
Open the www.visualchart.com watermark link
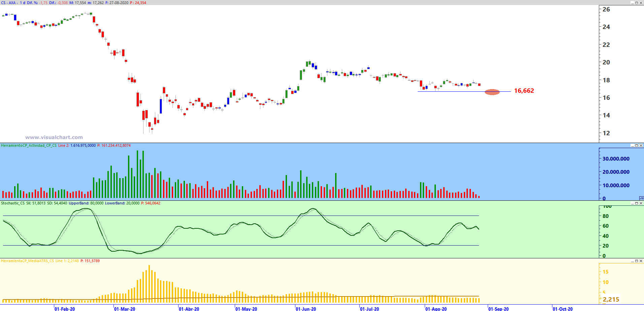(54, 137)
